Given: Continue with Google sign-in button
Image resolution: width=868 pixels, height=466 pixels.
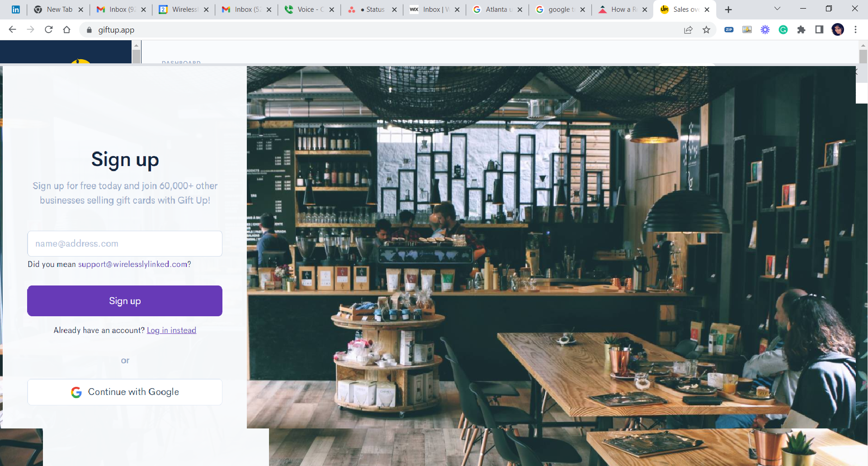Looking at the screenshot, I should pyautogui.click(x=125, y=392).
